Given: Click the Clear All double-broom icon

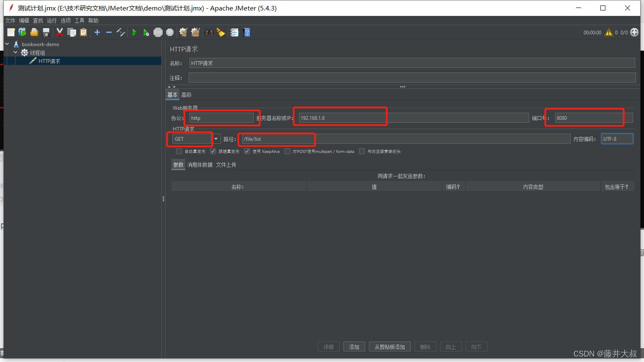Looking at the screenshot, I should 195,32.
